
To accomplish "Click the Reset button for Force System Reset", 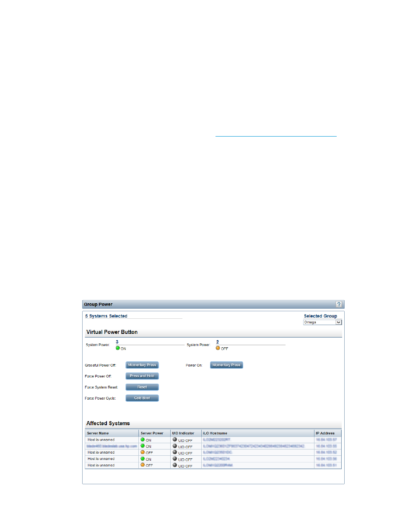I will (142, 387).
